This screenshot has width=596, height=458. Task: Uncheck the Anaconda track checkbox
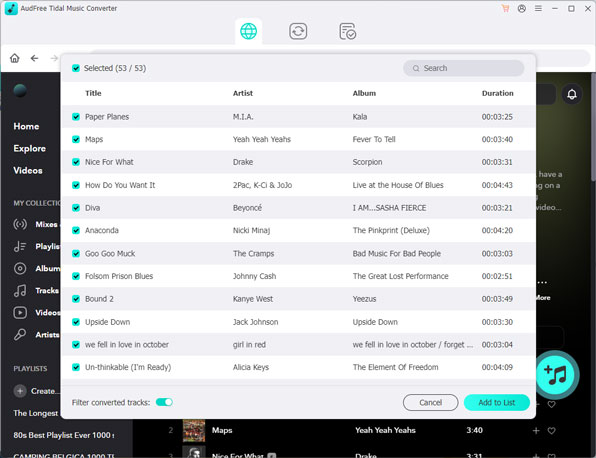76,230
